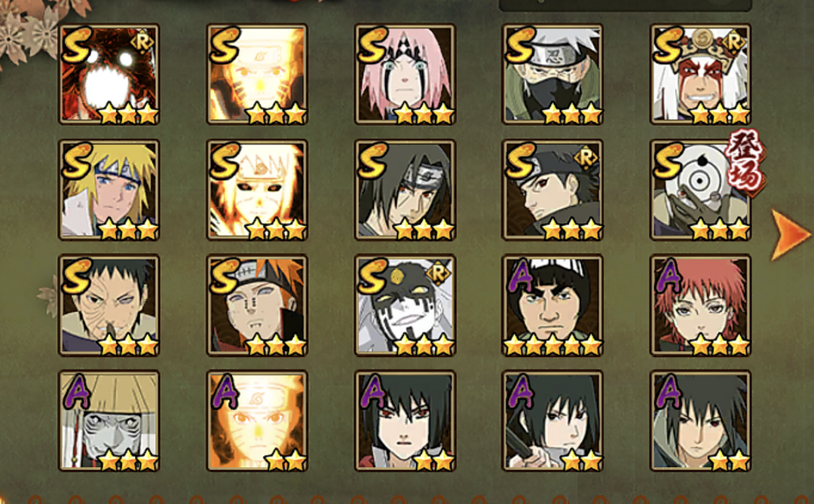The image size is (814, 504).
Task: Select Jiraiya with red face paint
Action: pyautogui.click(x=700, y=75)
